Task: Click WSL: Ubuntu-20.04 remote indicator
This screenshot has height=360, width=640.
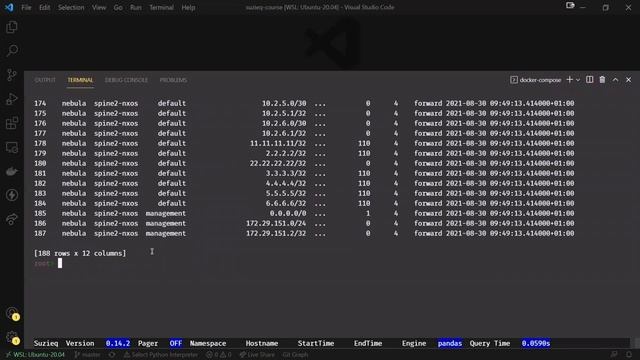Action: tap(35, 355)
